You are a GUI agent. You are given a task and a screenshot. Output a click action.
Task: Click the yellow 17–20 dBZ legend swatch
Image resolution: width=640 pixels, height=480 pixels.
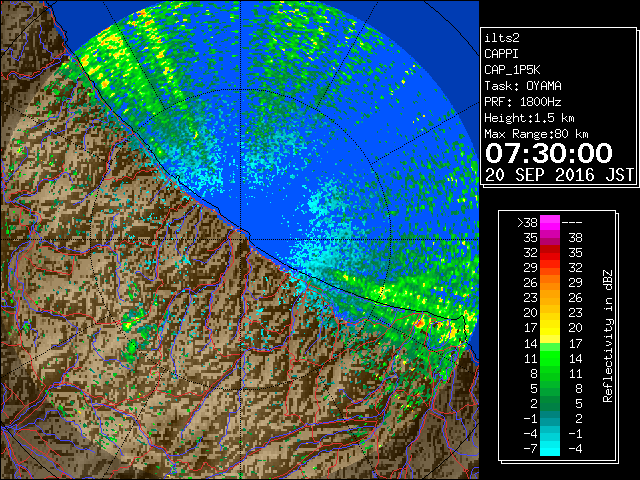point(550,328)
